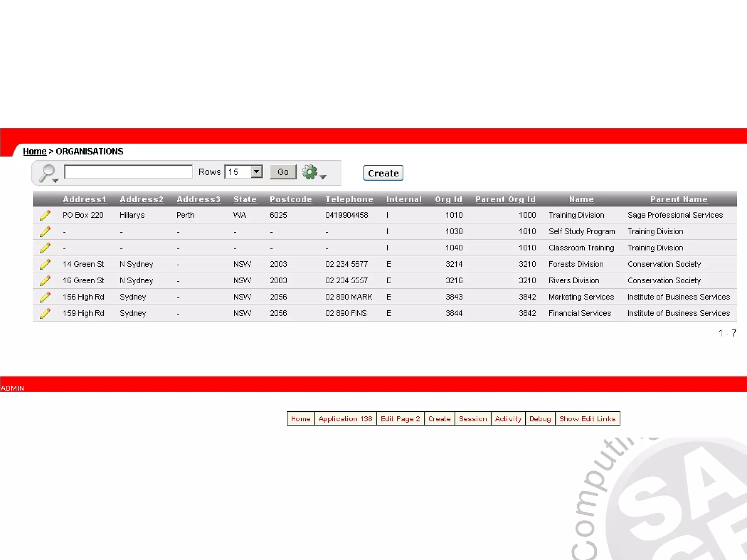The width and height of the screenshot is (747, 560).
Task: Open the magnifying glass search column menu
Action: pos(49,173)
